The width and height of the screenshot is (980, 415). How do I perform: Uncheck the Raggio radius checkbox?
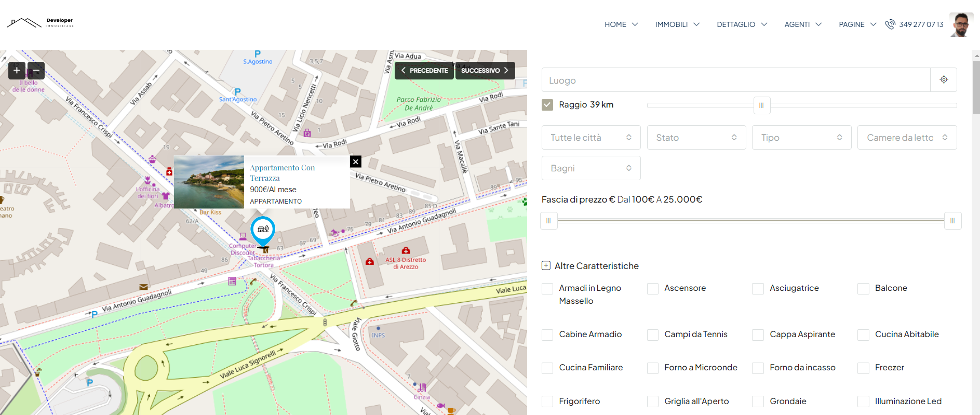coord(547,105)
